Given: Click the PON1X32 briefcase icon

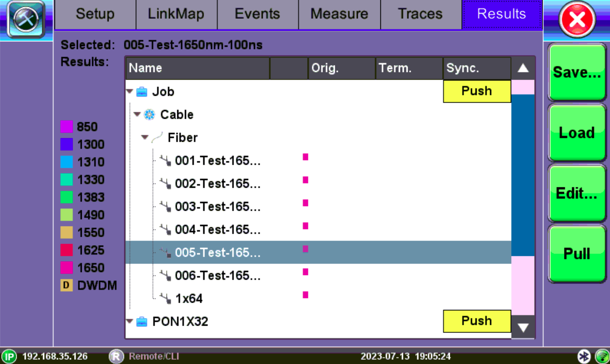Looking at the screenshot, I should tap(142, 322).
